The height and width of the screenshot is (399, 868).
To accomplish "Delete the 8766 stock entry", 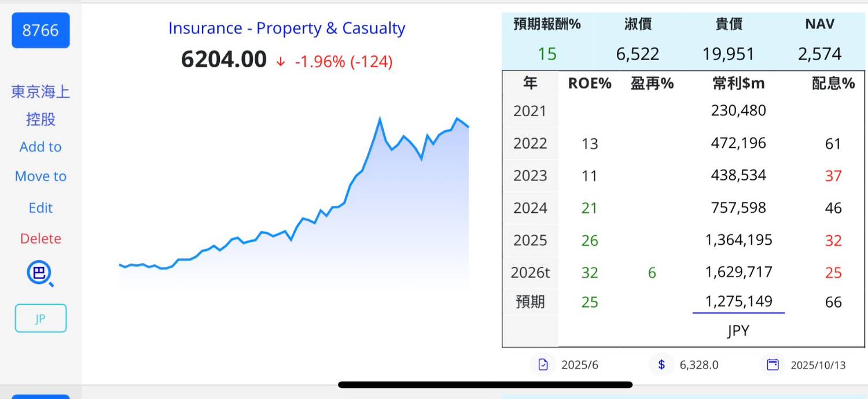I will tap(41, 238).
